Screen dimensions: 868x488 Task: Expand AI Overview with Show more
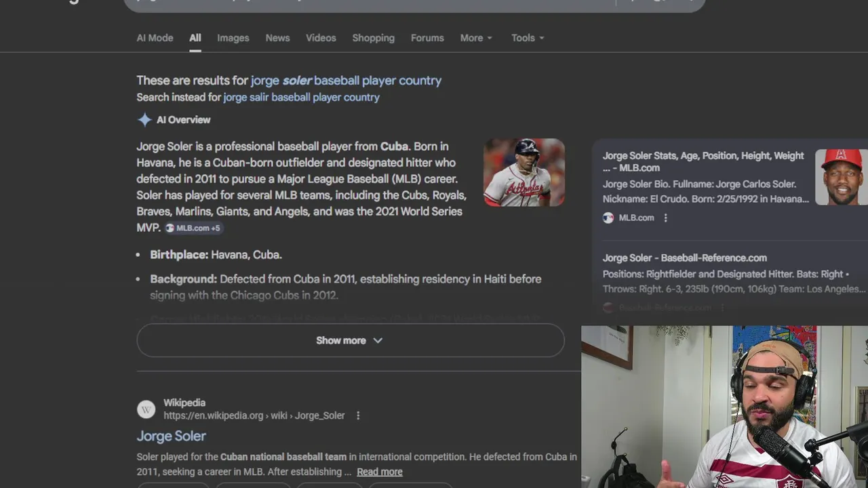[x=350, y=340]
